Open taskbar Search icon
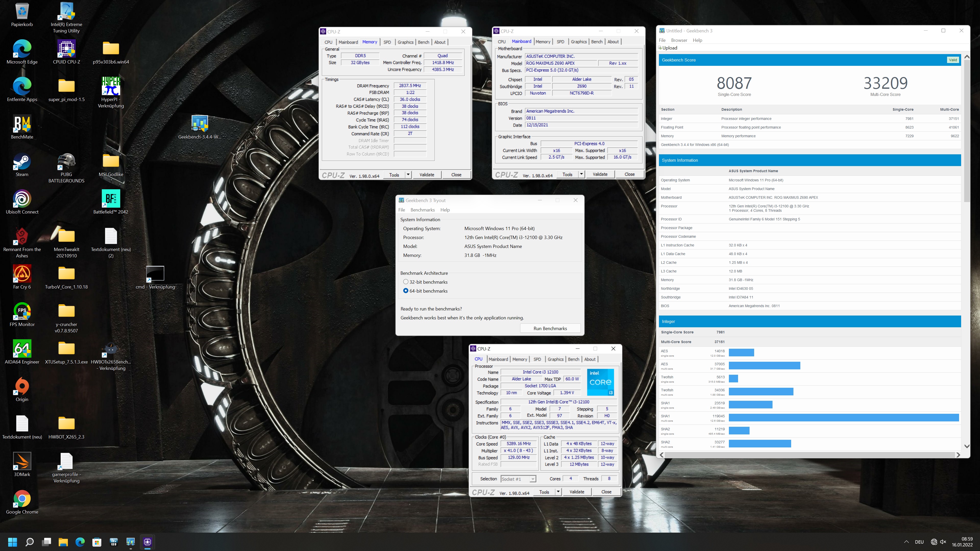Image resolution: width=980 pixels, height=551 pixels. (29, 542)
